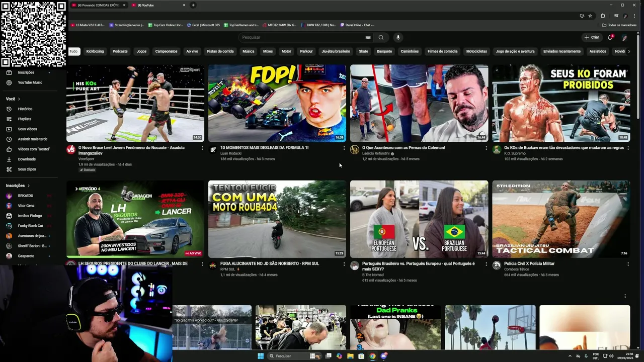Viewport: 644px width, 362px height.
Task: Open options menu for KOs de Buakaw video
Action: coord(628,148)
